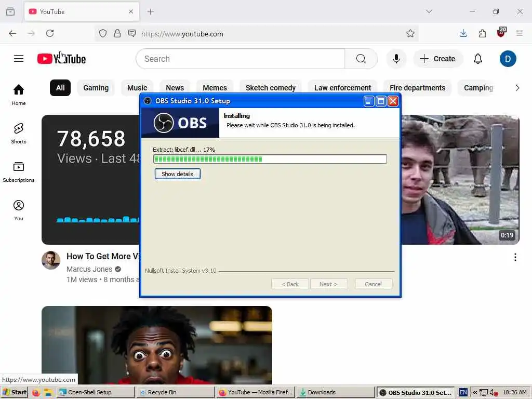Go to Home in YouTube sidebar

click(x=19, y=95)
